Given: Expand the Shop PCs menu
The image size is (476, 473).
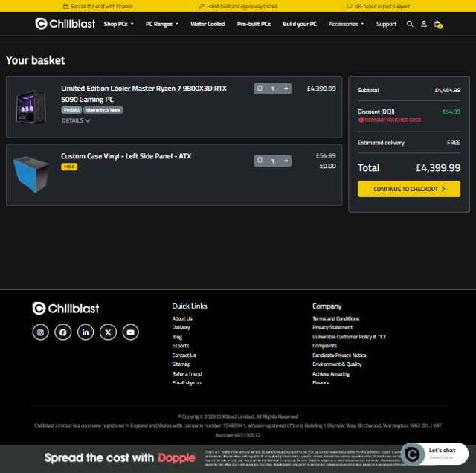Looking at the screenshot, I should click(x=118, y=24).
